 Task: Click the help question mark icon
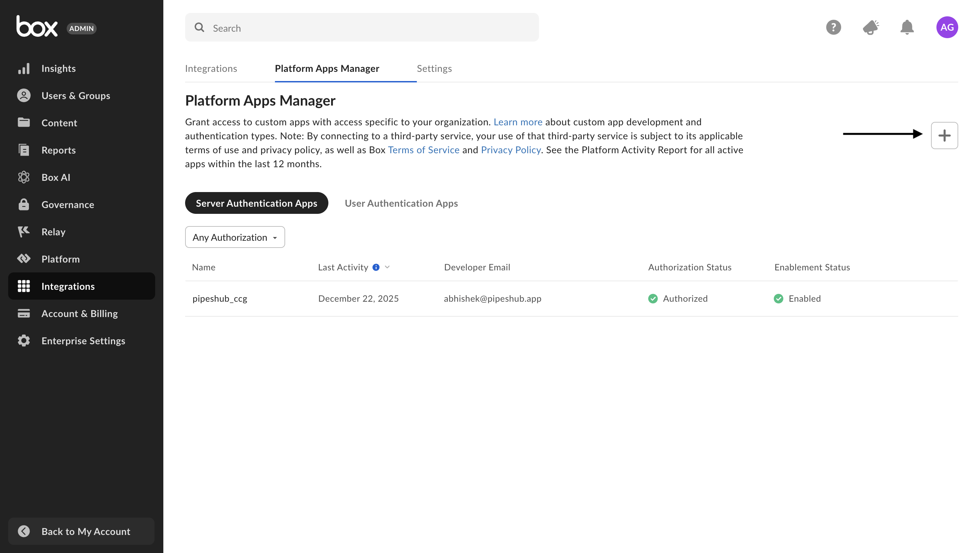coord(834,27)
